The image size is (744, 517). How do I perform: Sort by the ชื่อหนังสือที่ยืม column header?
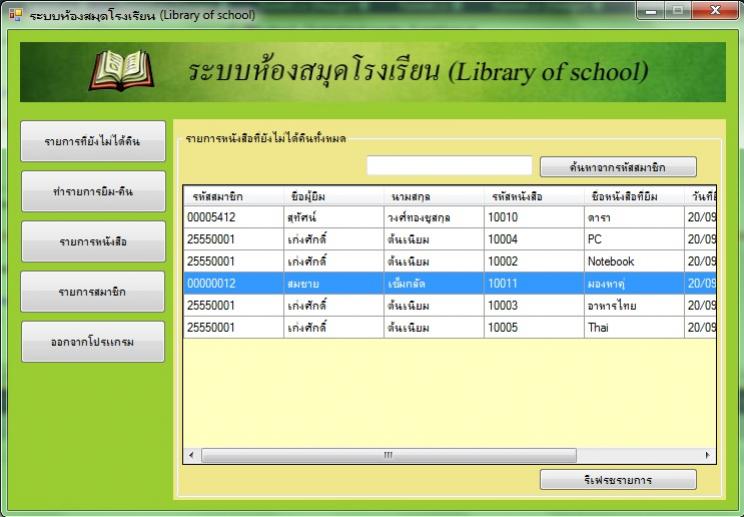[x=634, y=196]
